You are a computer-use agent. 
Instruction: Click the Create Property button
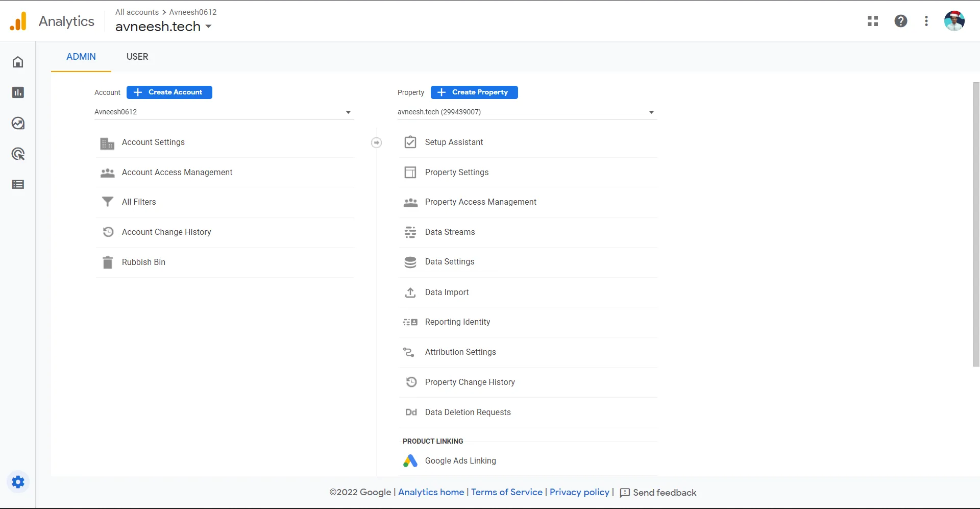474,92
